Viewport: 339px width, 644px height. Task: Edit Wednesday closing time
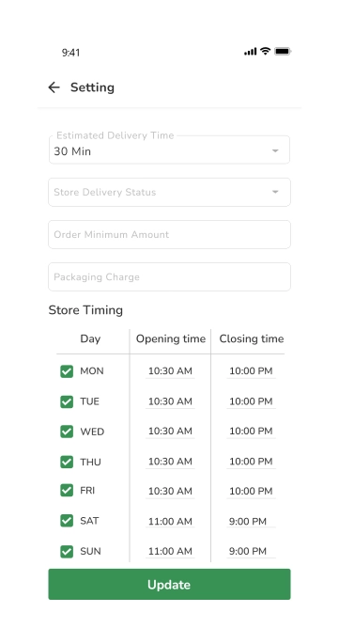(x=251, y=432)
